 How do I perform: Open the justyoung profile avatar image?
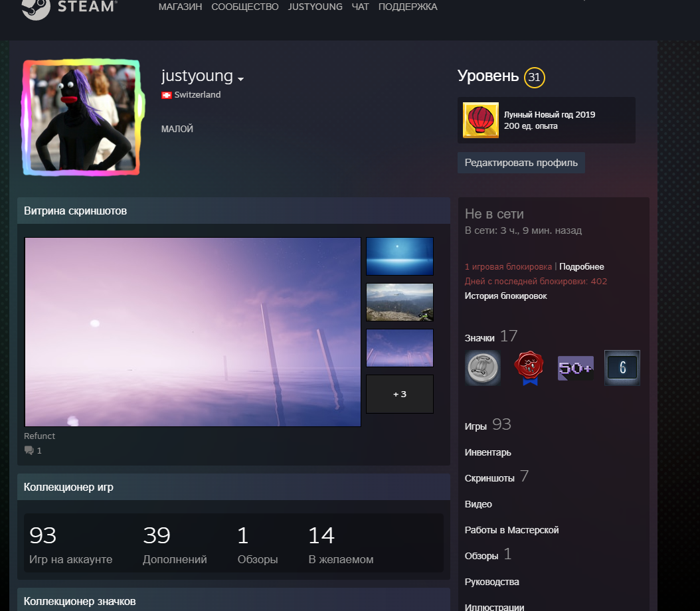point(82,118)
